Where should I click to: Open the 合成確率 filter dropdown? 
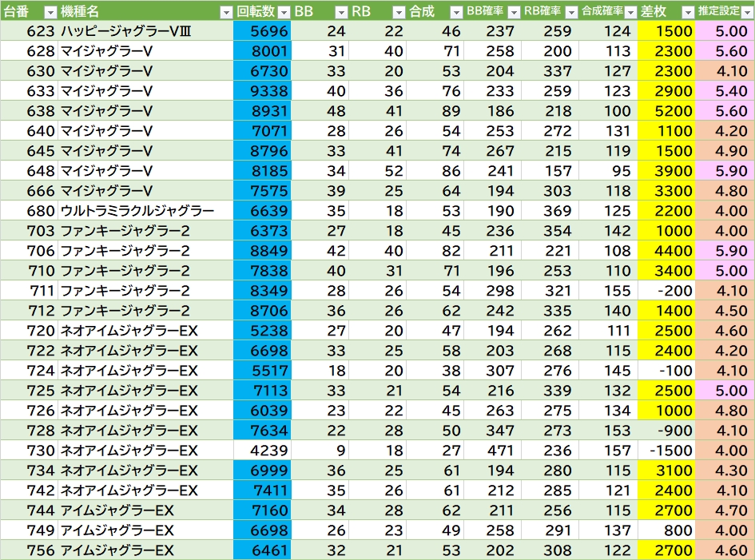629,11
